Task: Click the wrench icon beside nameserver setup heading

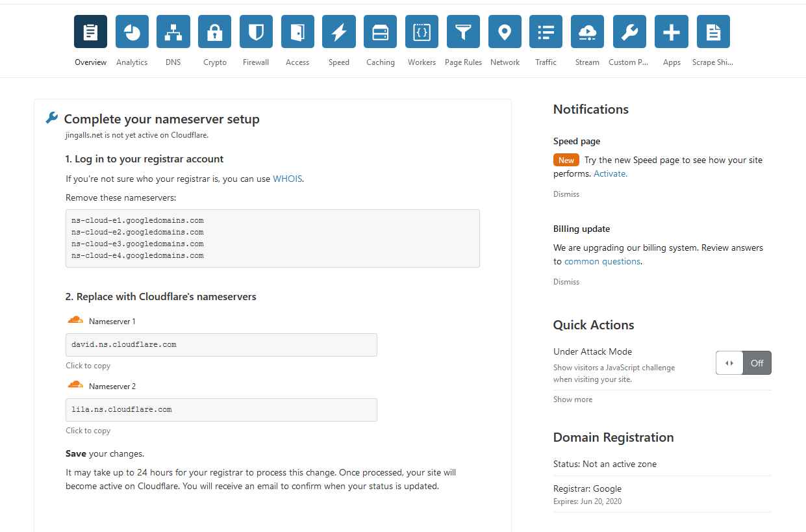Action: 52,118
